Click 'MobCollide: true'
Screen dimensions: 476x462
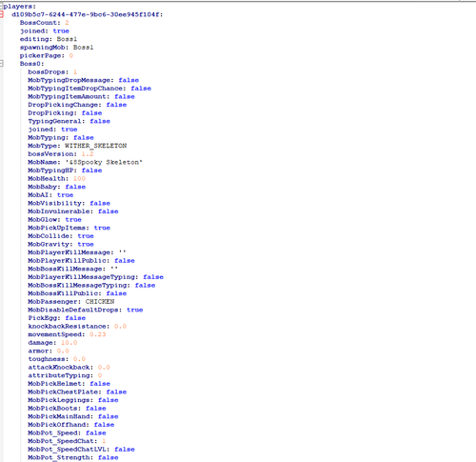pos(61,236)
